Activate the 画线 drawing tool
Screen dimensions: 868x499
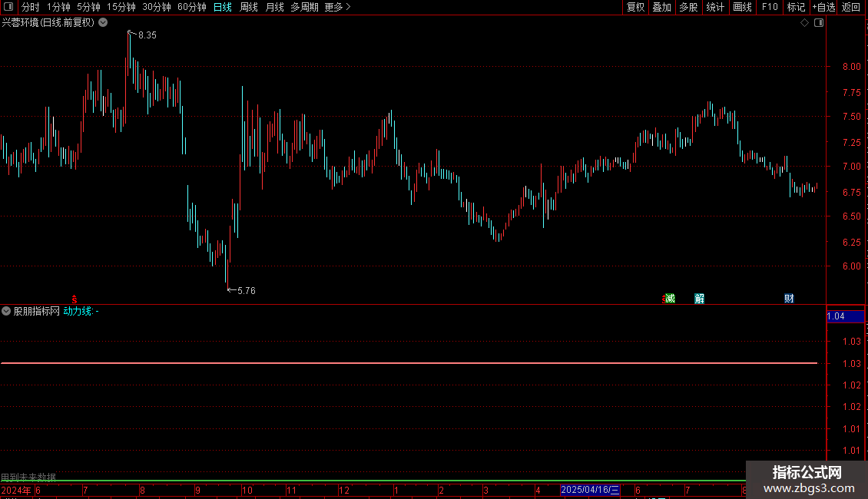[x=742, y=7]
